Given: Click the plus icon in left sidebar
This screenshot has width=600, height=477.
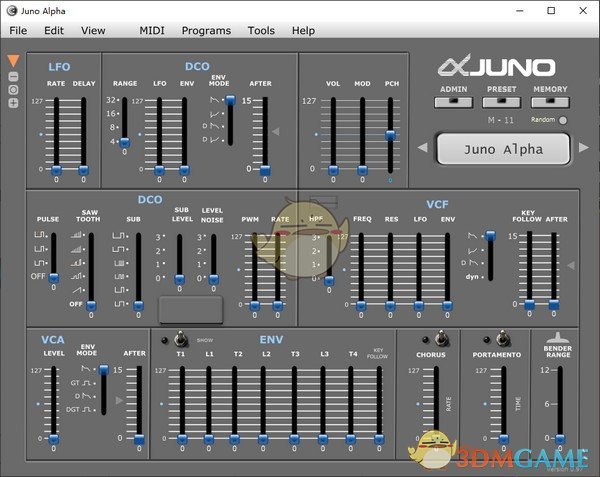Looking at the screenshot, I should pyautogui.click(x=13, y=103).
